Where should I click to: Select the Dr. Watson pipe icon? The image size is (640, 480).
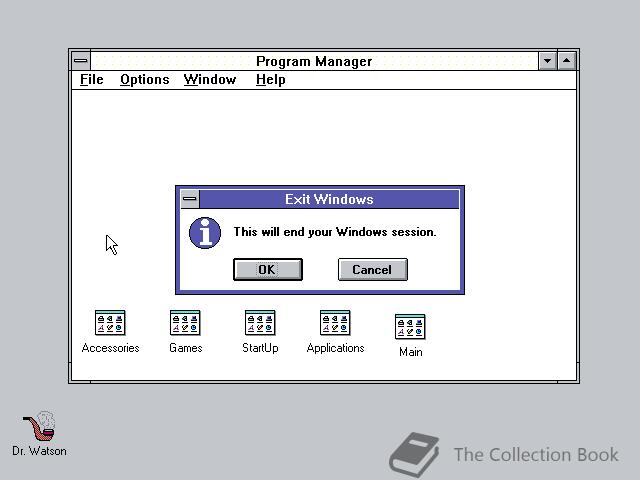point(40,426)
